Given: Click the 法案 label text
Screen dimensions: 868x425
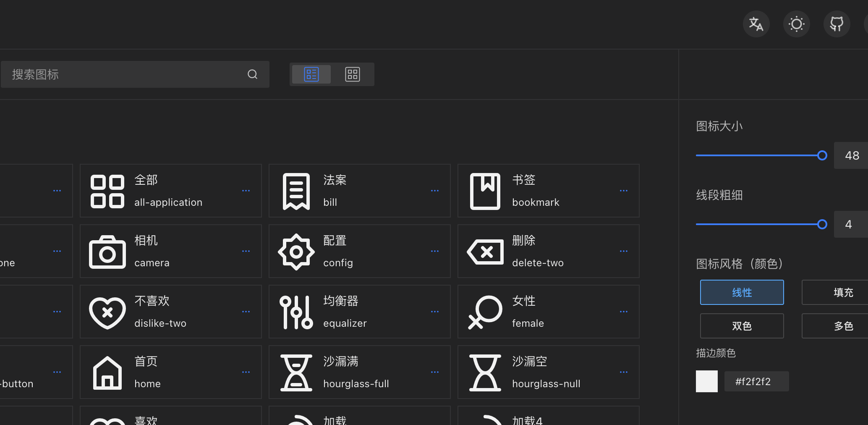Looking at the screenshot, I should [335, 180].
